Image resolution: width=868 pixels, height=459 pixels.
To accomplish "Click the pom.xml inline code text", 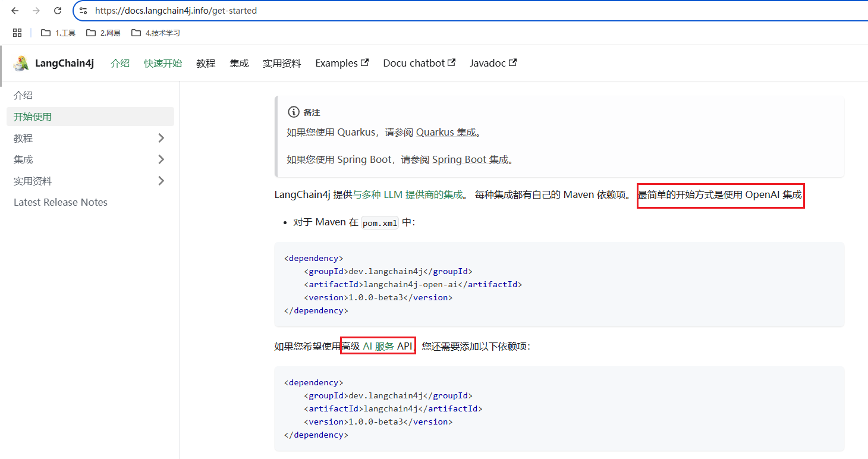I will pyautogui.click(x=380, y=222).
